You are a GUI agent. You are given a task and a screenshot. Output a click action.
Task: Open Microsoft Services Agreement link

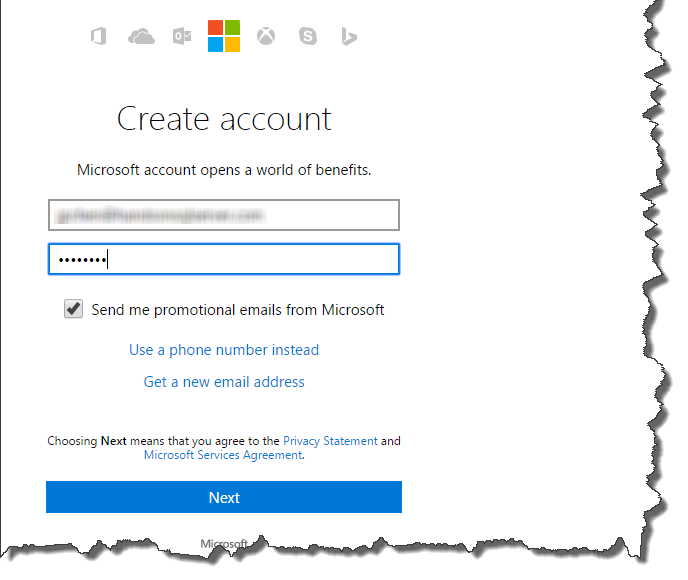coord(223,455)
